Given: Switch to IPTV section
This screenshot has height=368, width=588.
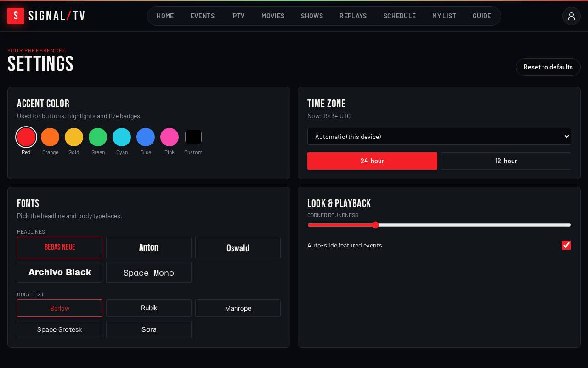Looking at the screenshot, I should point(238,16).
